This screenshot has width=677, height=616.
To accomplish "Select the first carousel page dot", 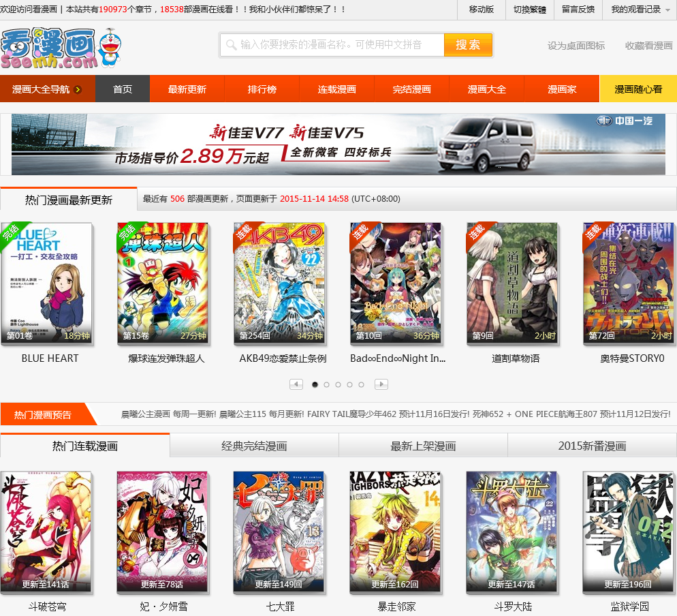I will (x=315, y=384).
